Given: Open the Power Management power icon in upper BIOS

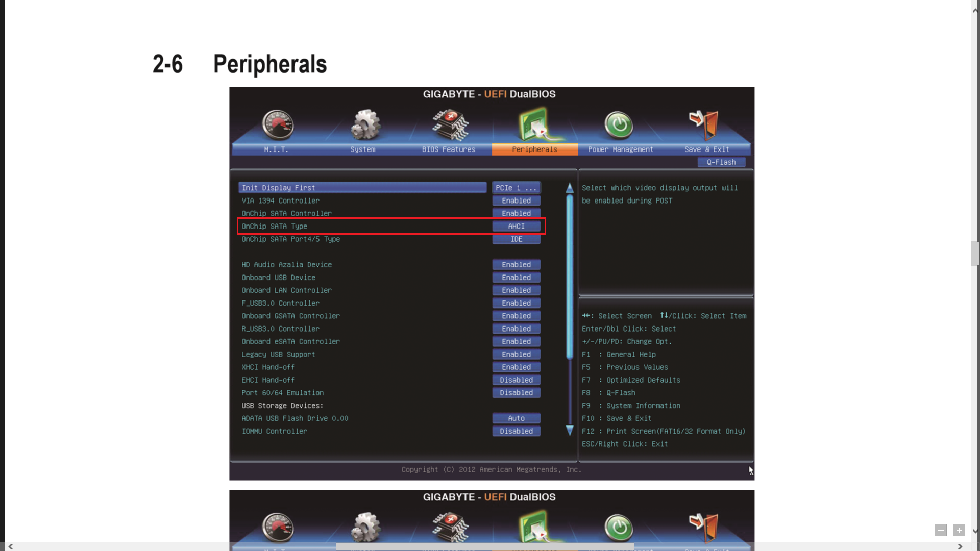Looking at the screenshot, I should [x=619, y=125].
